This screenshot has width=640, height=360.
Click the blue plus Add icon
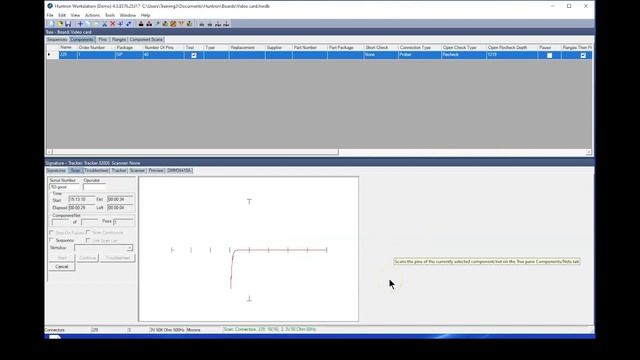(80, 24)
